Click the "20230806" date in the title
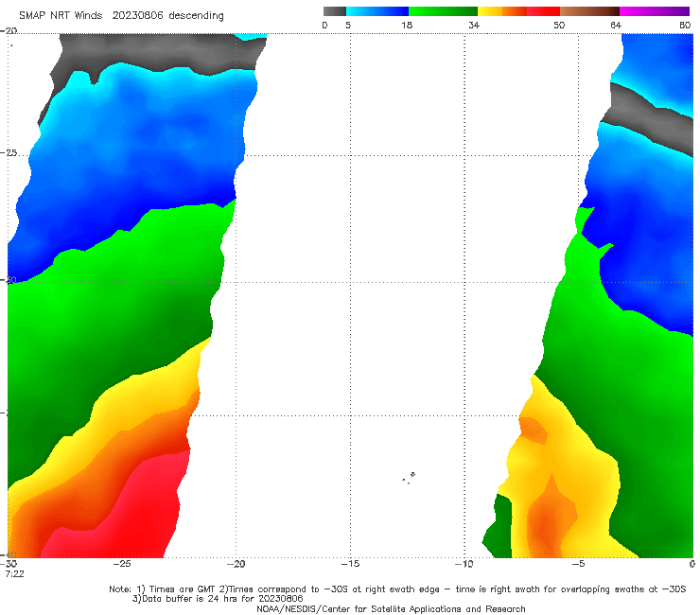The height and width of the screenshot is (615, 700). click(x=137, y=15)
